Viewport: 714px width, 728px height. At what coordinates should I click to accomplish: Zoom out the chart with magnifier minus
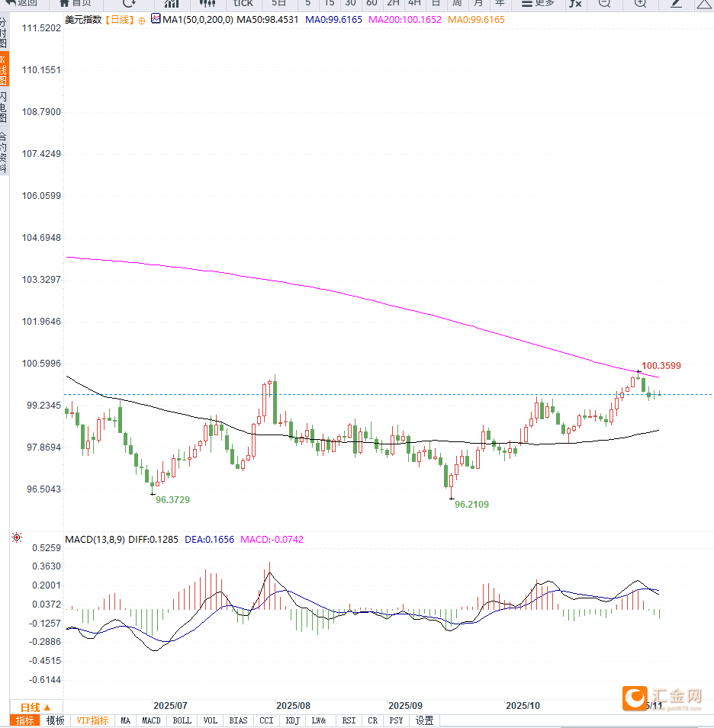[604, 3]
